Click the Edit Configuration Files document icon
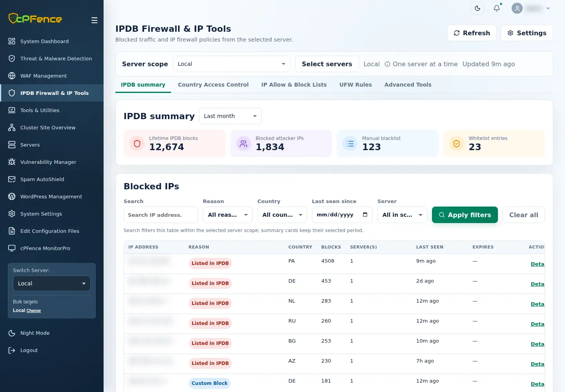The width and height of the screenshot is (565, 392). (x=12, y=231)
